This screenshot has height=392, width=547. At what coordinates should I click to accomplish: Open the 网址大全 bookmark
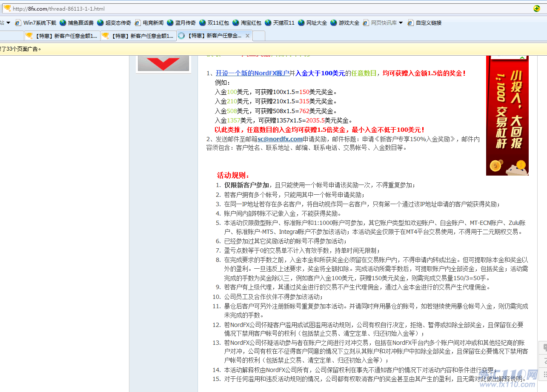tap(312, 23)
